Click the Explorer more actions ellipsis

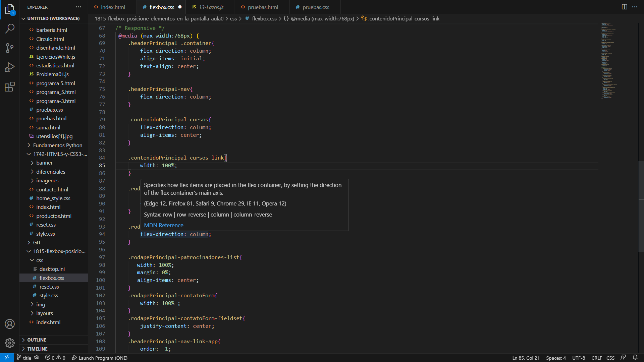pos(78,7)
